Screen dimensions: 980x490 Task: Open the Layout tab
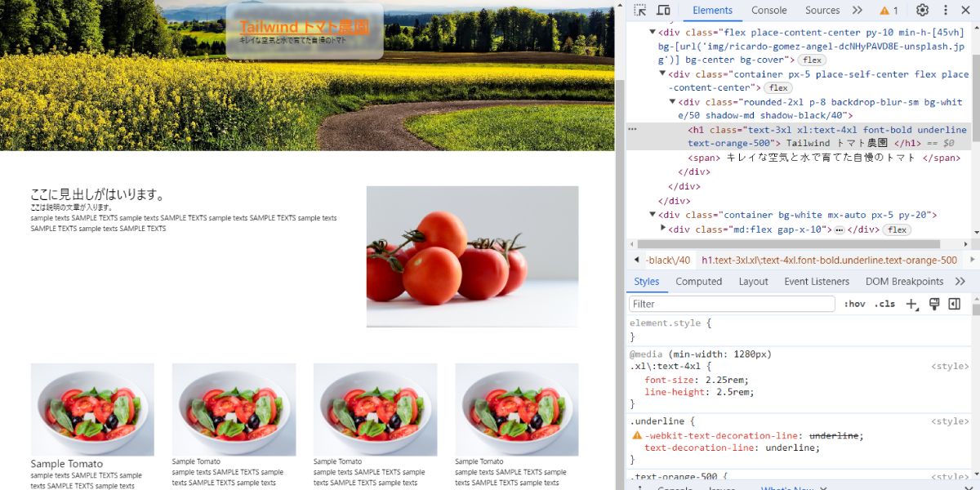(x=754, y=282)
